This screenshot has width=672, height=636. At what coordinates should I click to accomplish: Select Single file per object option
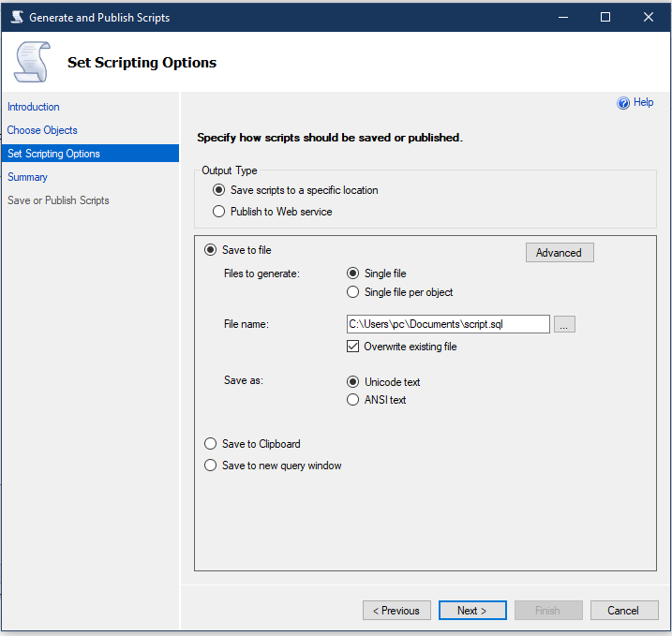point(353,292)
